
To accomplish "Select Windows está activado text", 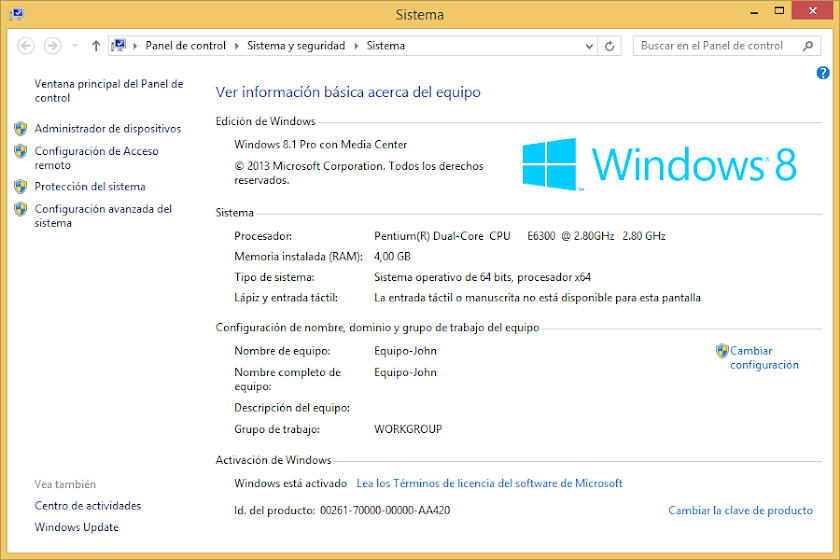I will pos(290,483).
